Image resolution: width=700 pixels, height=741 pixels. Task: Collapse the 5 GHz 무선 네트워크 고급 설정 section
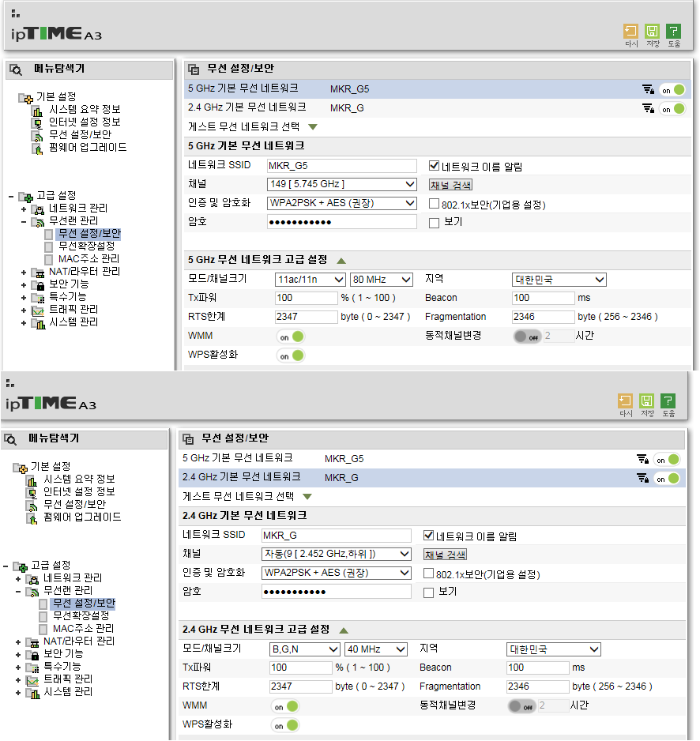[341, 261]
